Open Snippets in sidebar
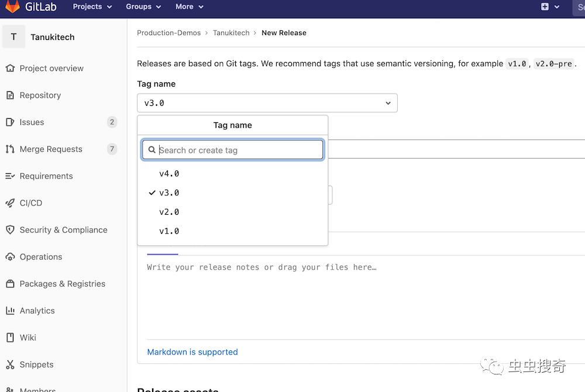The image size is (585, 392). click(x=36, y=365)
